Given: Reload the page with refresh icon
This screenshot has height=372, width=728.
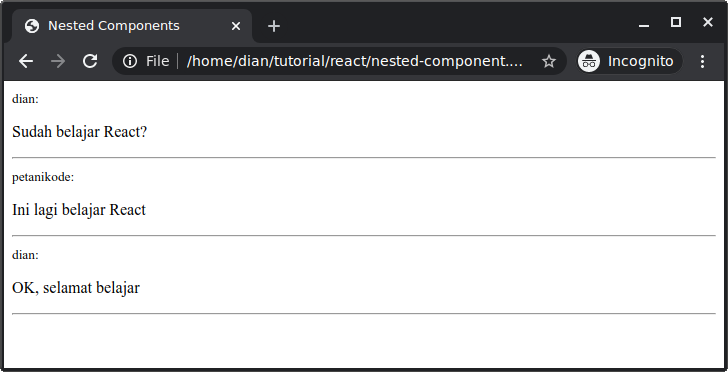Looking at the screenshot, I should 90,61.
